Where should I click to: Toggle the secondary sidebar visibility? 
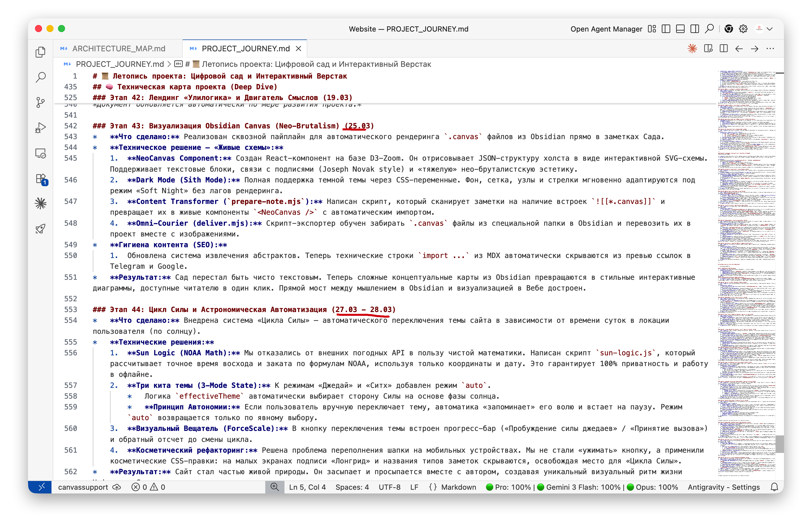point(694,29)
